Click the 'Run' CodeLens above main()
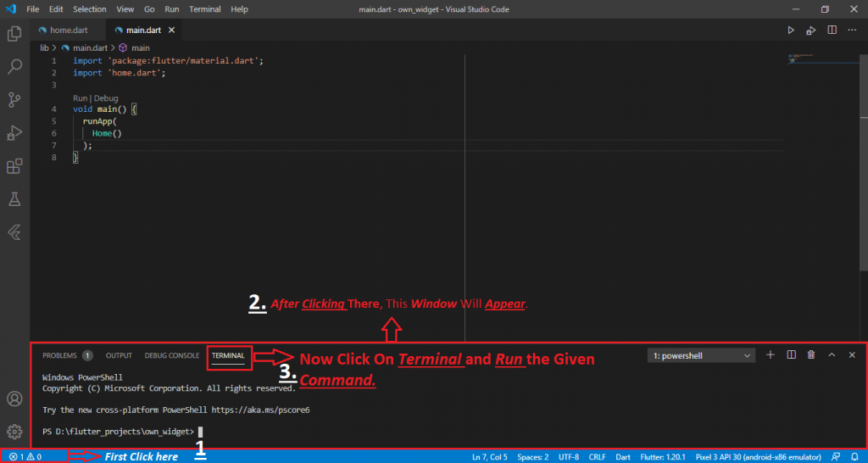 pyautogui.click(x=81, y=98)
